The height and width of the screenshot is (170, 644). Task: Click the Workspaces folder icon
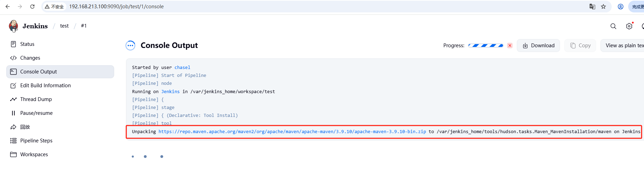[13, 154]
